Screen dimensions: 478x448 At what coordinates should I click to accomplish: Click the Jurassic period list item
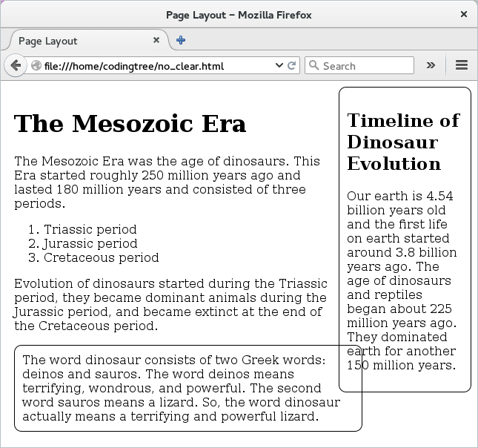click(x=90, y=243)
